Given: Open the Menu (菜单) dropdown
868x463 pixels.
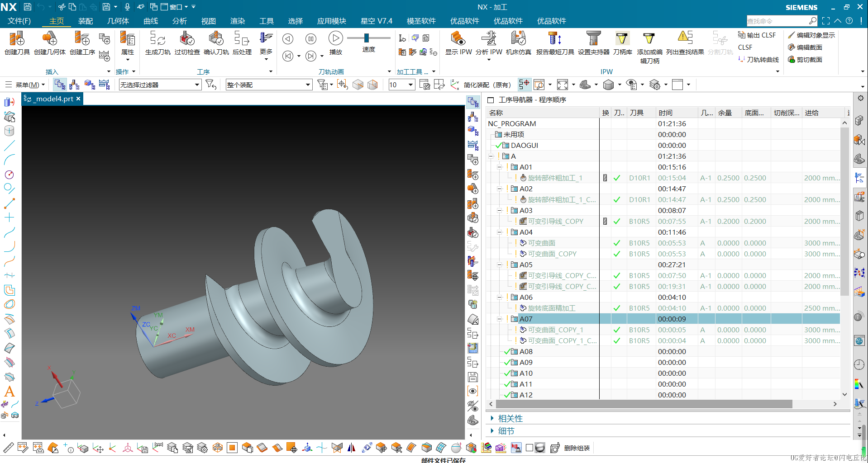Looking at the screenshot, I should coord(25,85).
